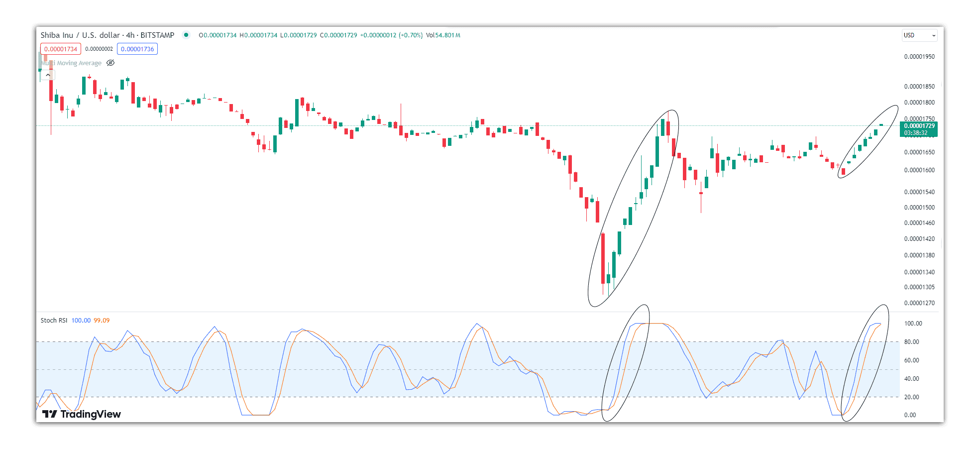Screen dimensions: 980x449
Task: Click the red sell price 0.00001734 button
Action: coord(61,49)
